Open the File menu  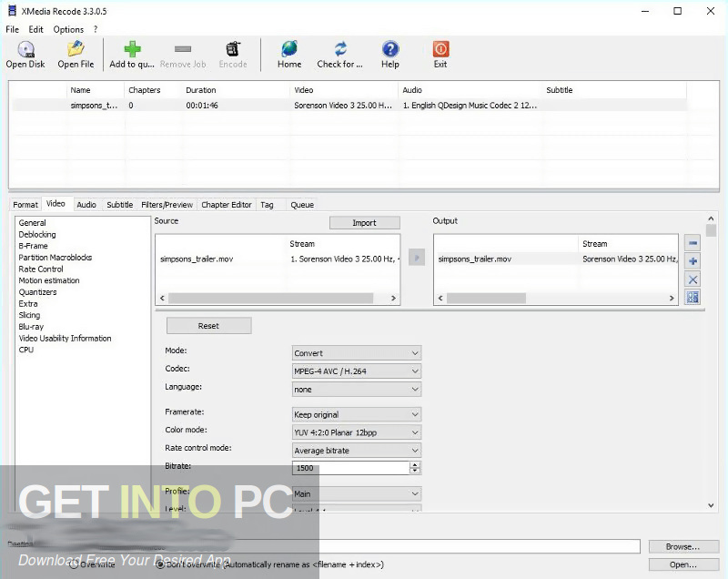[12, 29]
